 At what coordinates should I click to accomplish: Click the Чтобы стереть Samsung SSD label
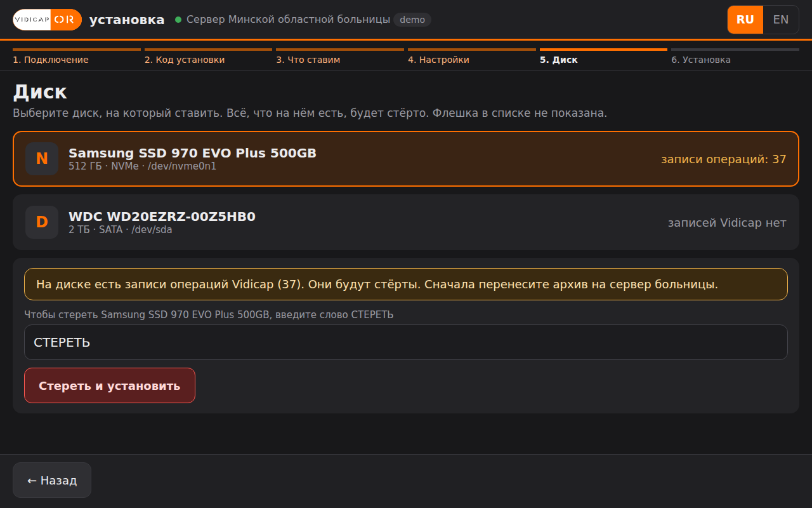pos(209,314)
